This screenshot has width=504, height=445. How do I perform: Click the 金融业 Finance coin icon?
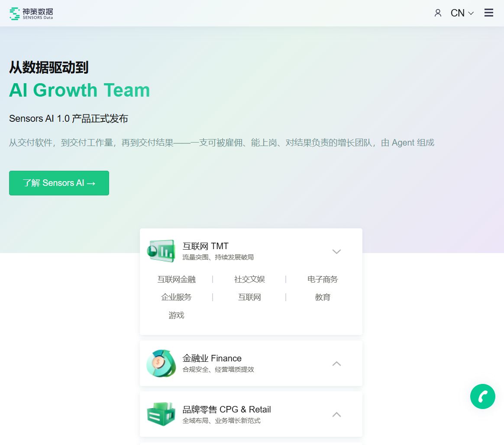[x=161, y=363]
